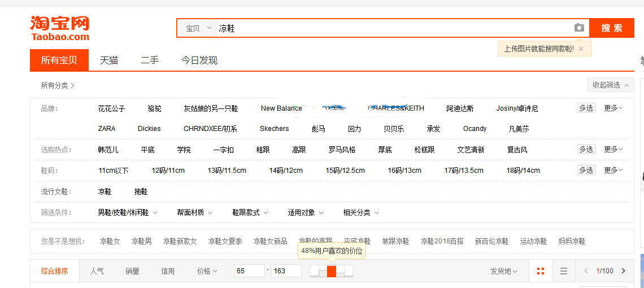Switch to grid view layout

541,271
